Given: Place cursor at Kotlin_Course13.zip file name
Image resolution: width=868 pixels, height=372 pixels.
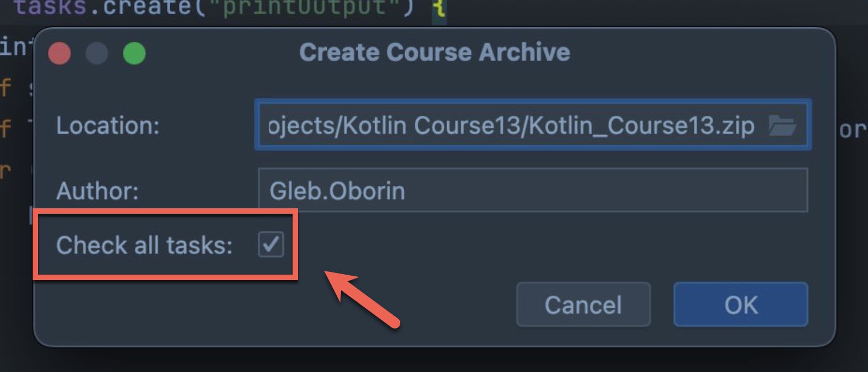Looking at the screenshot, I should click(642, 126).
